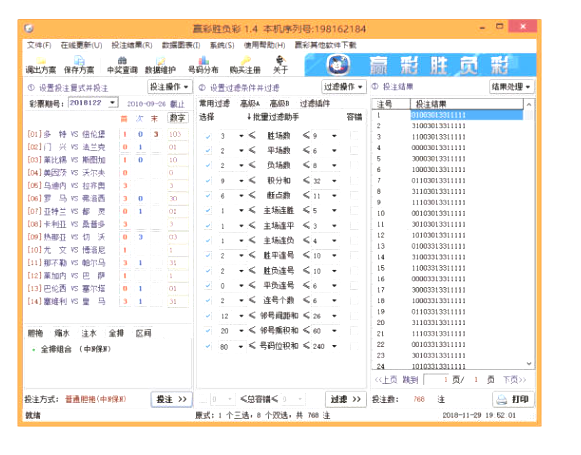Click the 投注结果 column header
This screenshot has width=581, height=455.
point(467,104)
